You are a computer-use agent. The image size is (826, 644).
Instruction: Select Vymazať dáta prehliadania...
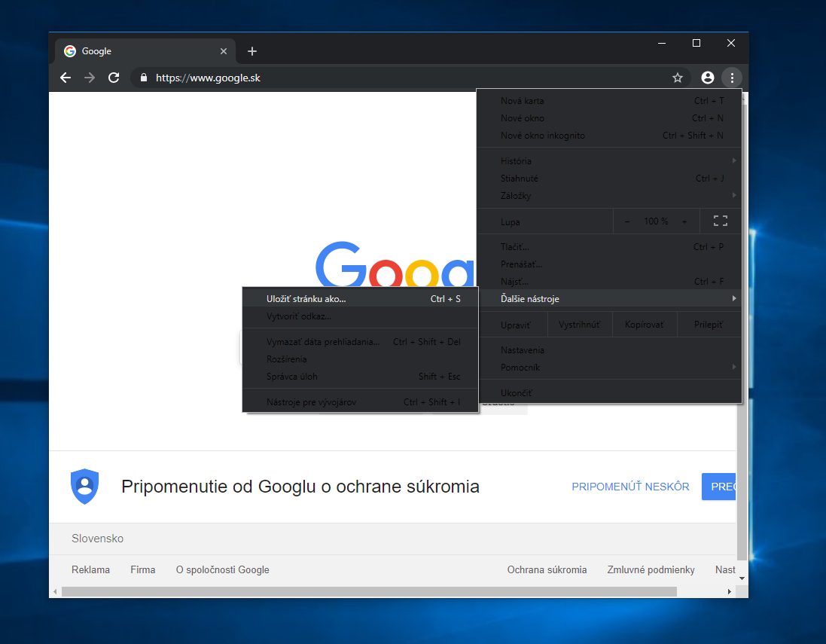(x=361, y=341)
